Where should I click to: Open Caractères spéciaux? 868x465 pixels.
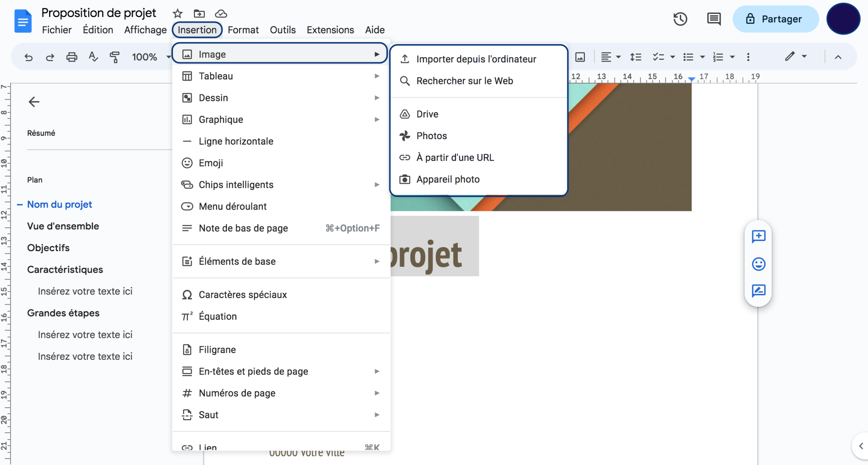point(281,294)
